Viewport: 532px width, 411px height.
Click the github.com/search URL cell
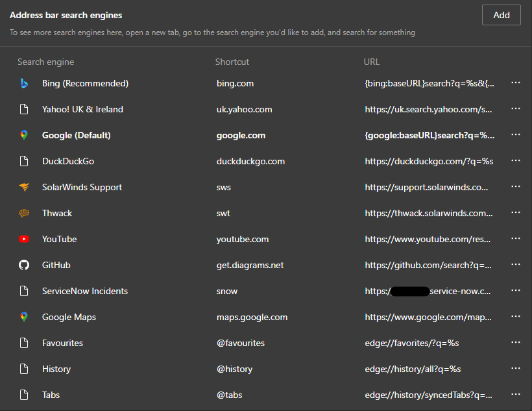428,266
